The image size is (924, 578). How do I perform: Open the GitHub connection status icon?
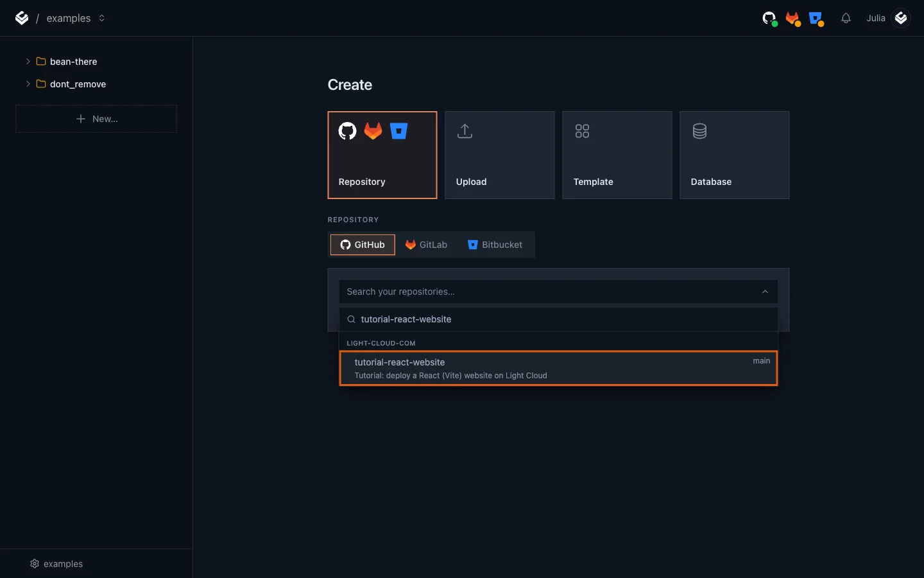769,19
